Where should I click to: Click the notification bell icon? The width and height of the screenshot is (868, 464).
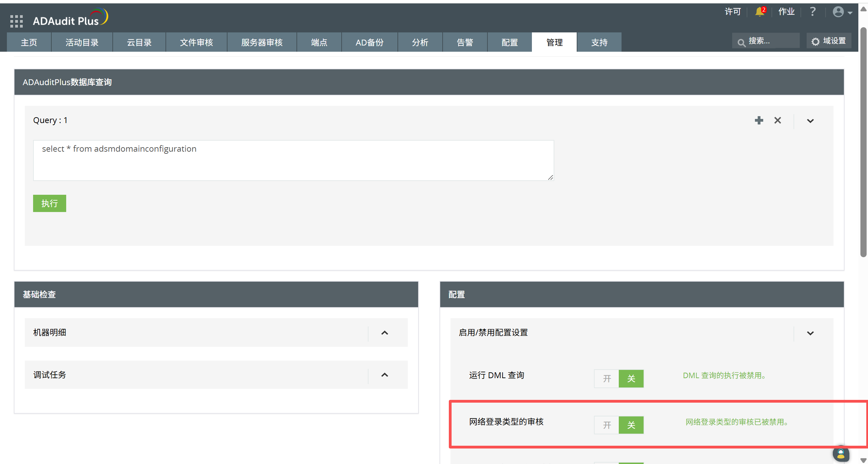tap(759, 12)
